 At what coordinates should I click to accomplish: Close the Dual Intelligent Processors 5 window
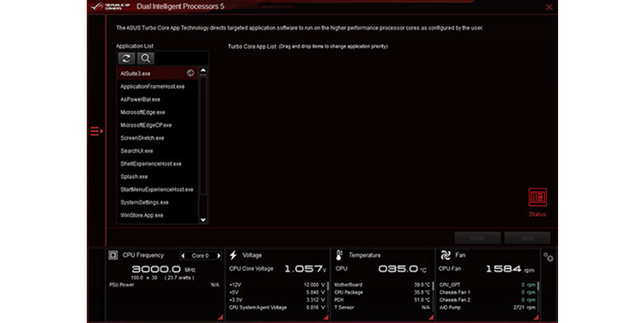(x=550, y=7)
